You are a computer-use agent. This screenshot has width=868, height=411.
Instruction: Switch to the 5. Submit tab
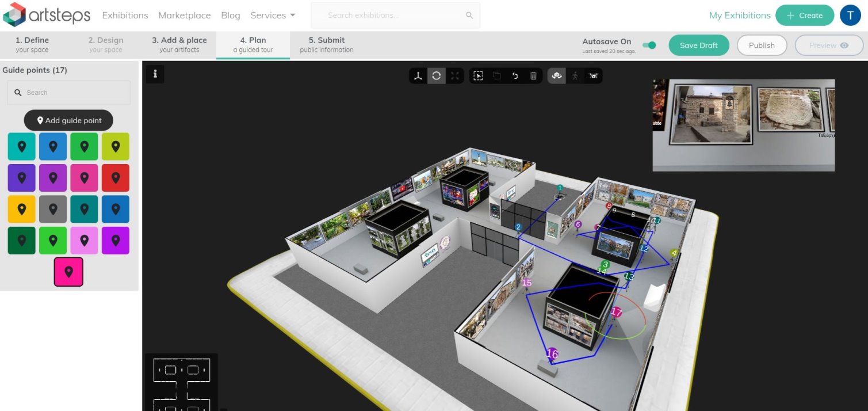point(326,45)
